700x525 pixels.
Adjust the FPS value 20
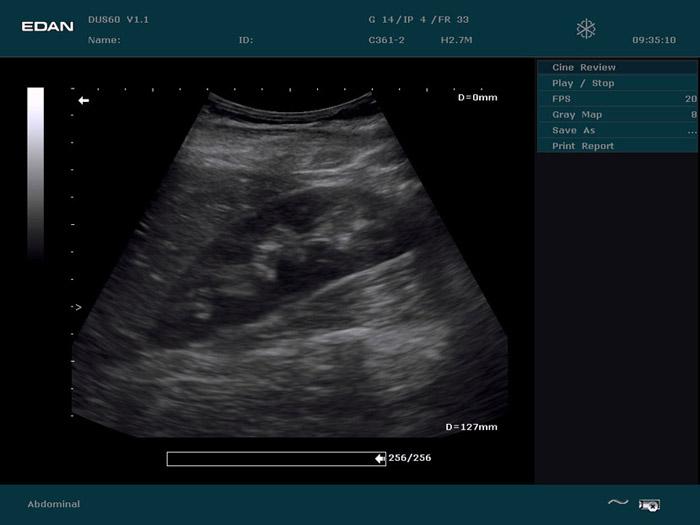690,99
